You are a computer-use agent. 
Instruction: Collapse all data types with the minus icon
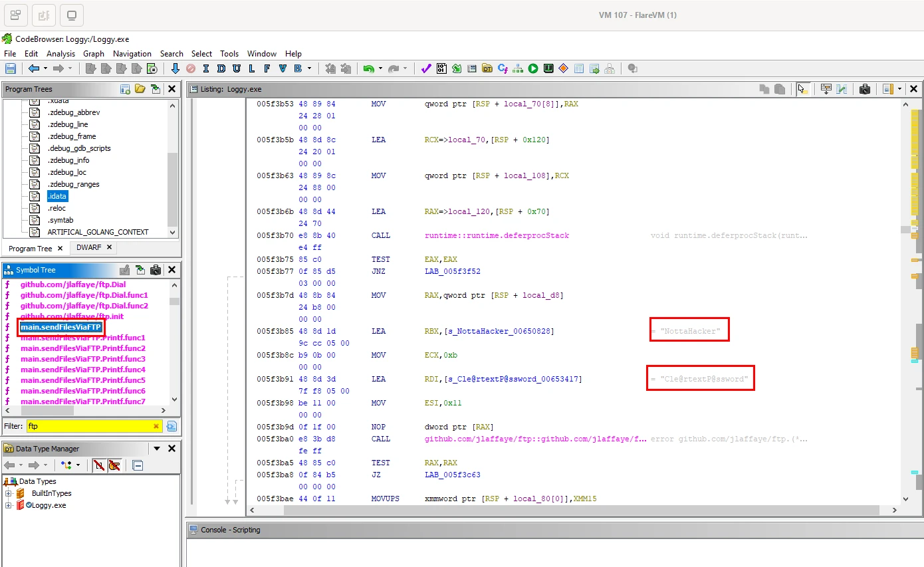coord(138,465)
